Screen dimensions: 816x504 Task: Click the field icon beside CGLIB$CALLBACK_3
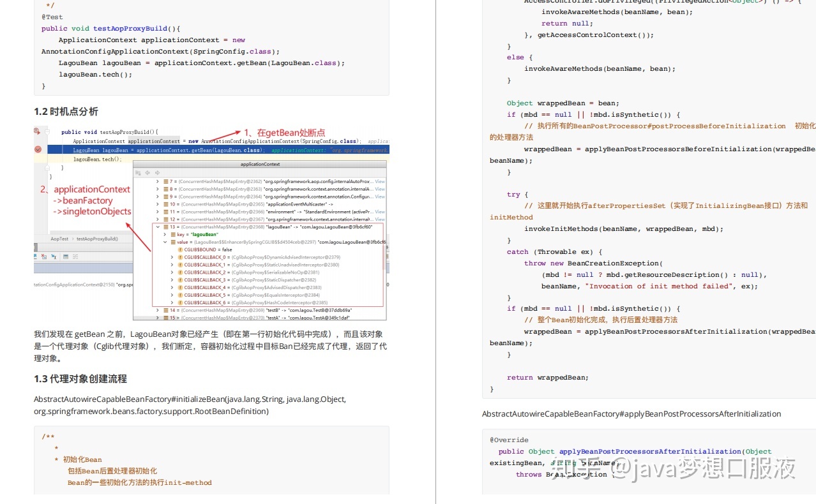coord(180,280)
